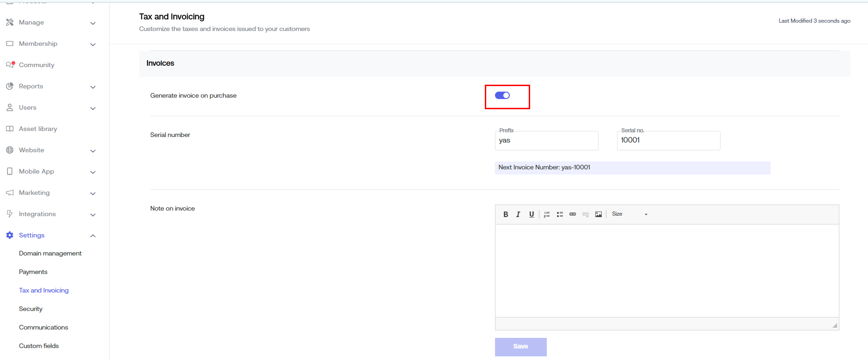Open the Community section
Viewport: 868px width, 361px height.
click(x=37, y=65)
